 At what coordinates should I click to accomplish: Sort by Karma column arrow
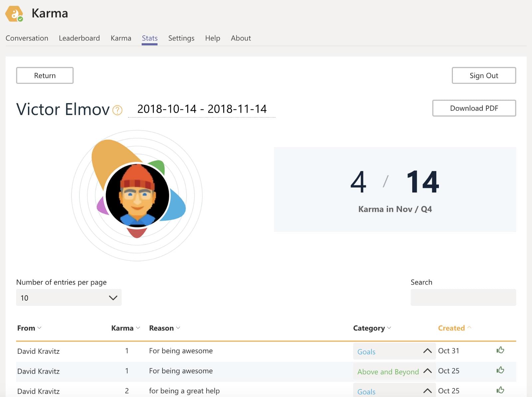point(138,328)
